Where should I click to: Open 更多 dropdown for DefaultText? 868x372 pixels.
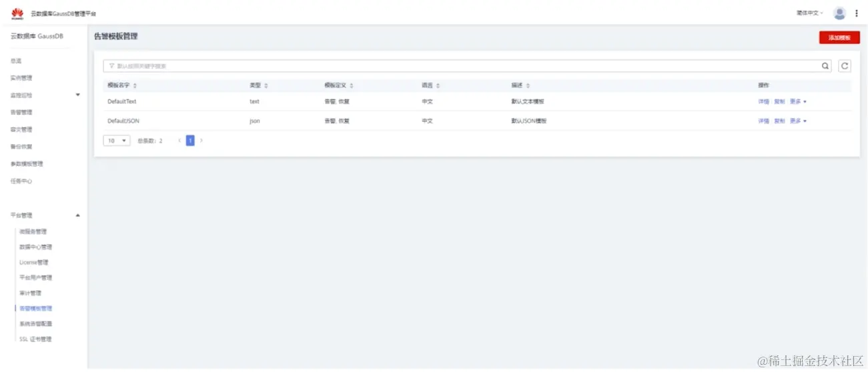click(799, 101)
